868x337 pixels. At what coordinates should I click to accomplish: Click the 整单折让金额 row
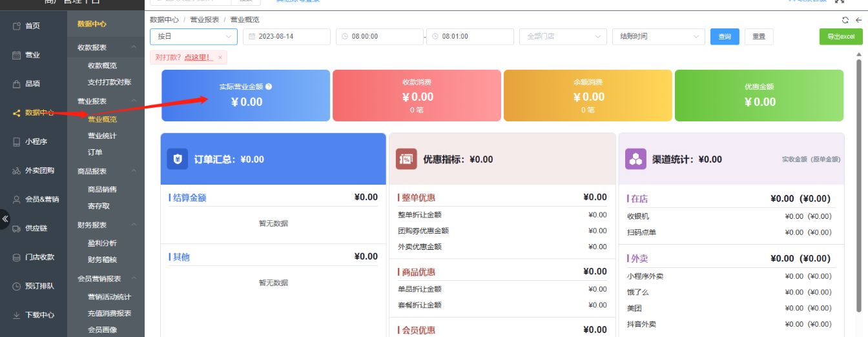502,215
